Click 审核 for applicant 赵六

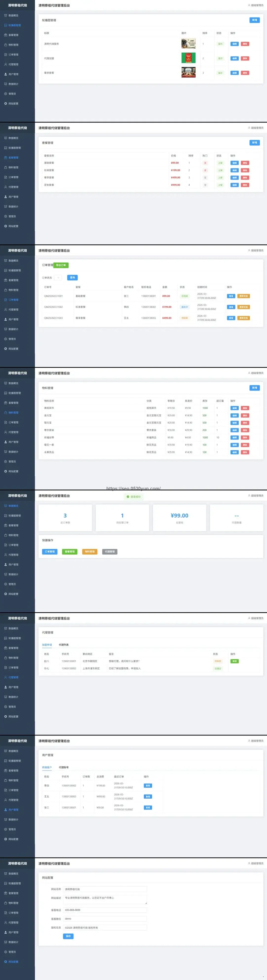(235, 661)
